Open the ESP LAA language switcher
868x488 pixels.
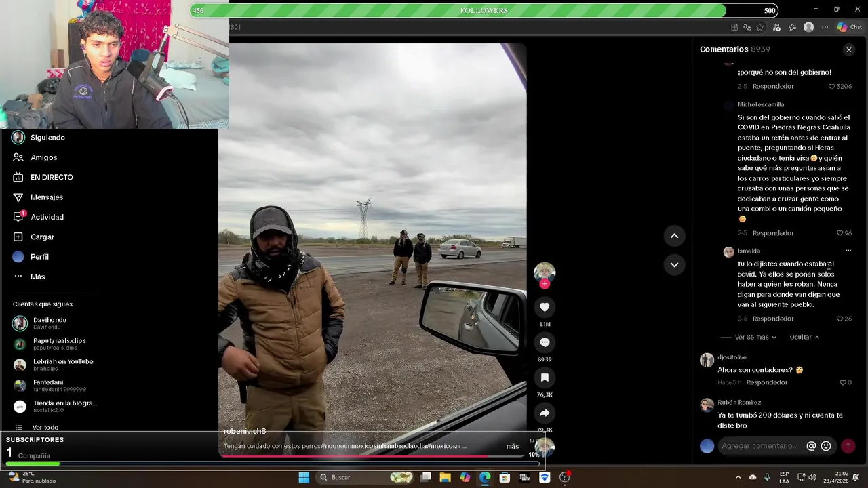tap(784, 477)
